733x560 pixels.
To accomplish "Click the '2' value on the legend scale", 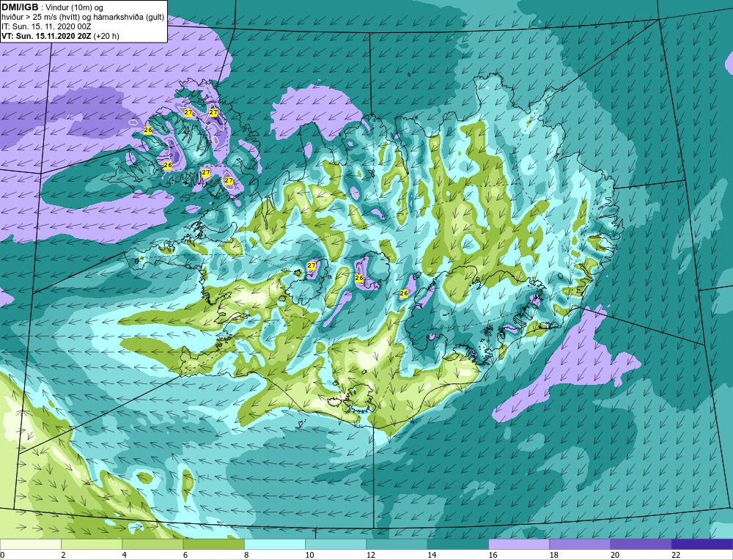I will point(63,555).
